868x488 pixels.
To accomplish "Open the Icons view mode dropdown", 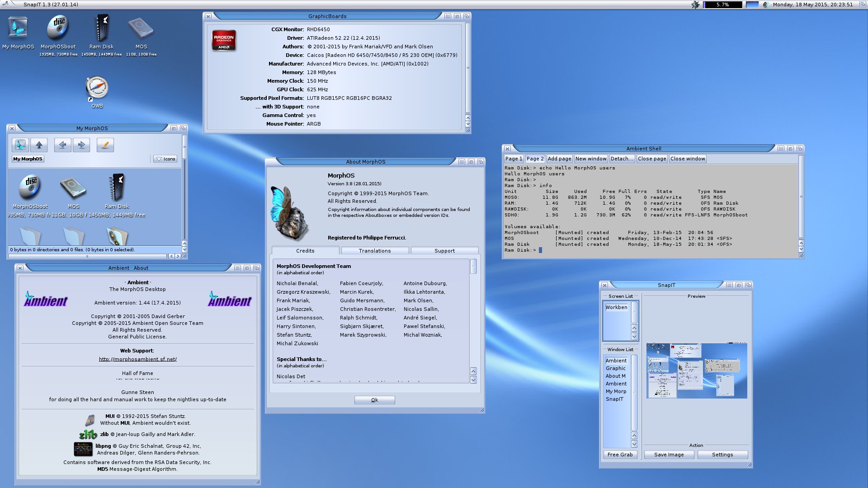I will point(165,159).
